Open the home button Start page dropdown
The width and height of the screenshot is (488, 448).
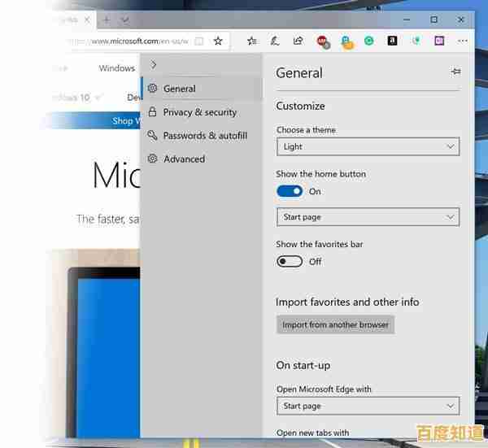(368, 217)
